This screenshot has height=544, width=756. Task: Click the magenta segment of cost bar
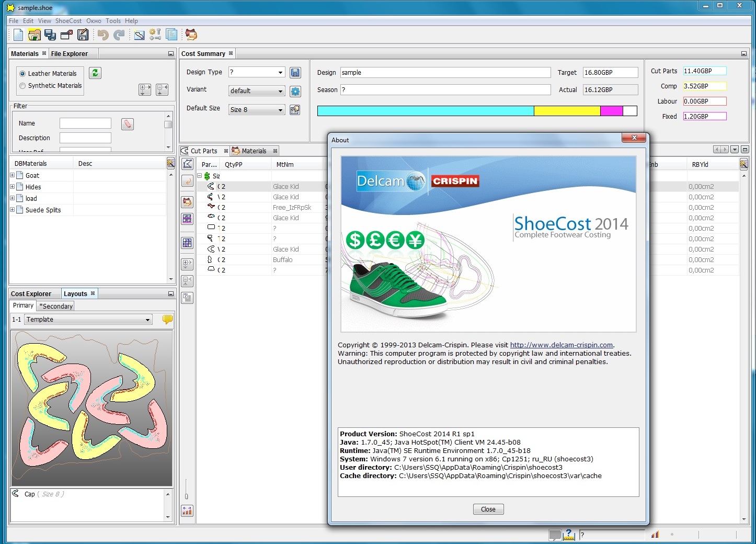click(612, 111)
